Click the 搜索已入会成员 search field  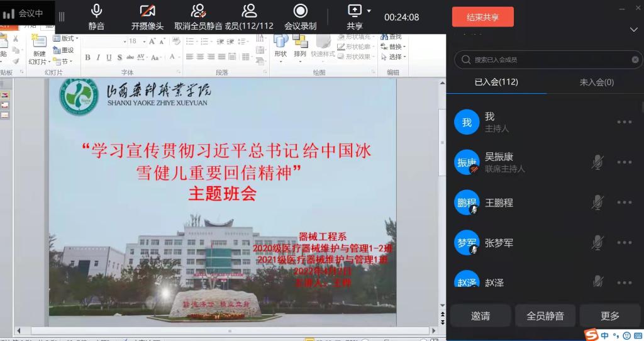[x=547, y=60]
